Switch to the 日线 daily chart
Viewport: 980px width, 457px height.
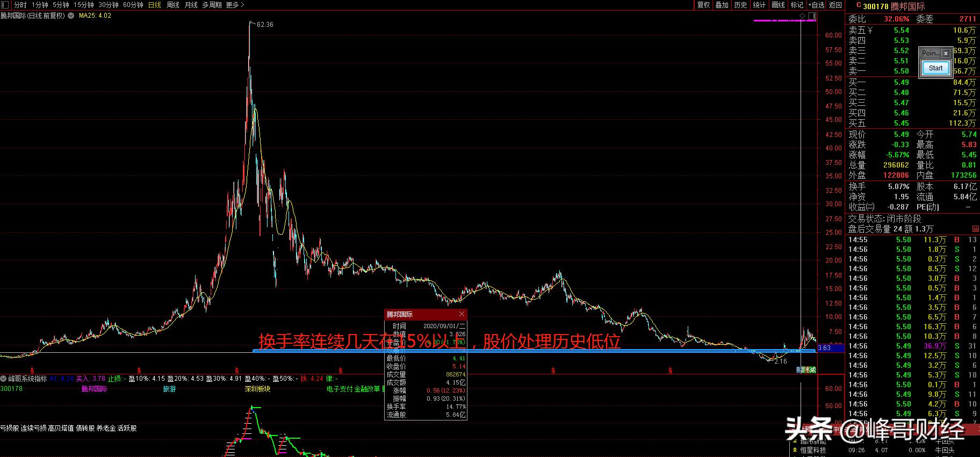pos(155,5)
